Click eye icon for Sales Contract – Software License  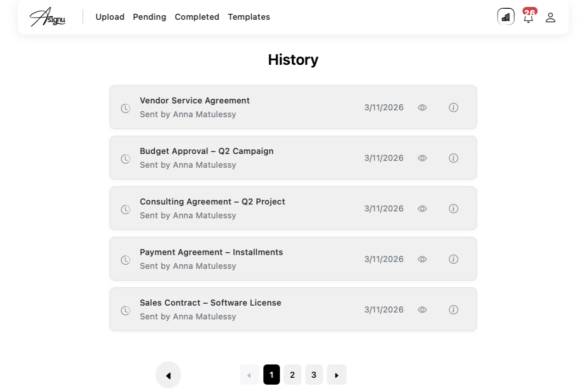(x=422, y=310)
